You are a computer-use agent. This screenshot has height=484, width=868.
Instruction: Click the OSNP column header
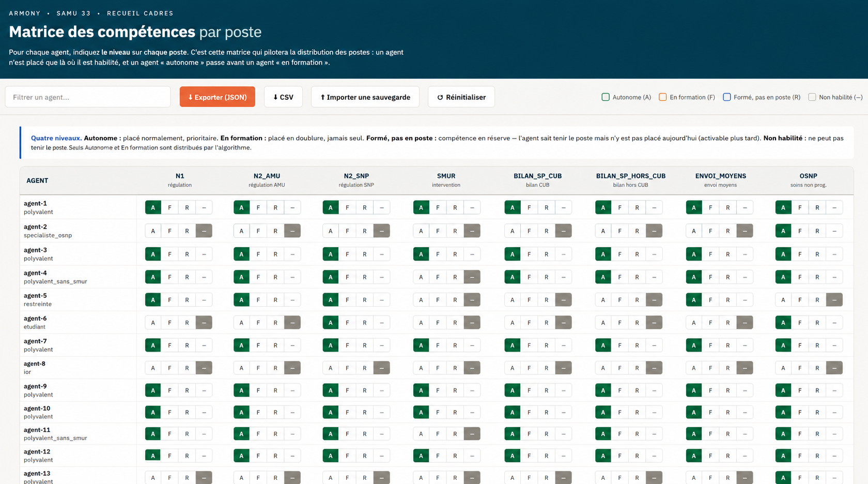(809, 180)
